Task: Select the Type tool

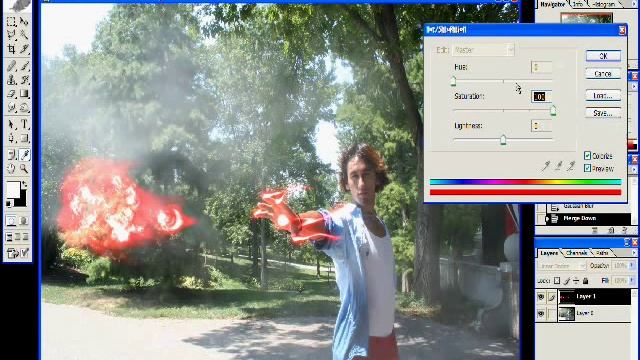Action: 24,124
